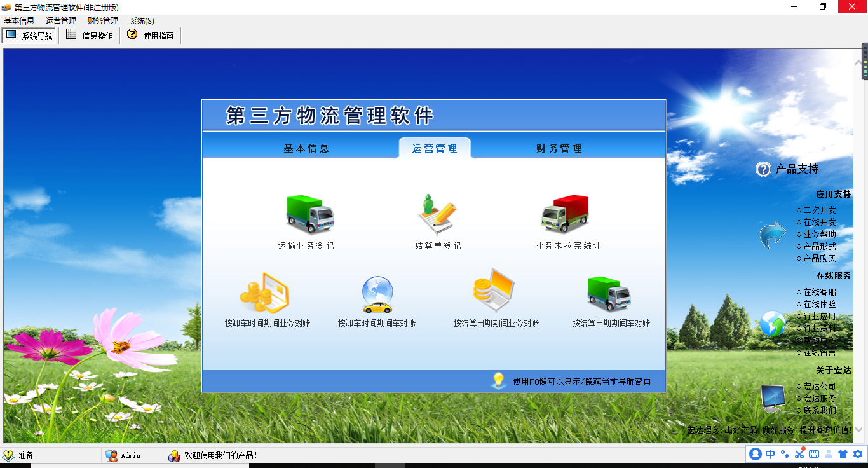Click the 结算单登记 text label
868x468 pixels.
click(x=438, y=245)
